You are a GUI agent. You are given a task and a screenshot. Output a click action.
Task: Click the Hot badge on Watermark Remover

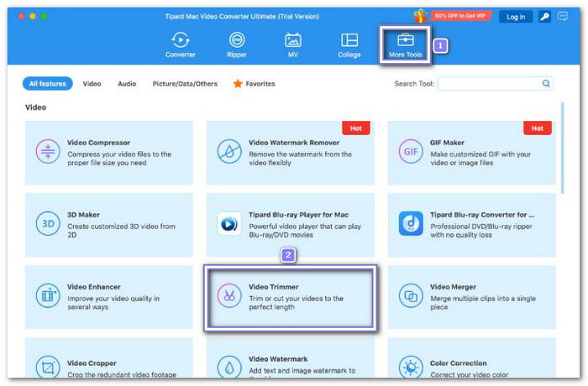click(x=356, y=128)
